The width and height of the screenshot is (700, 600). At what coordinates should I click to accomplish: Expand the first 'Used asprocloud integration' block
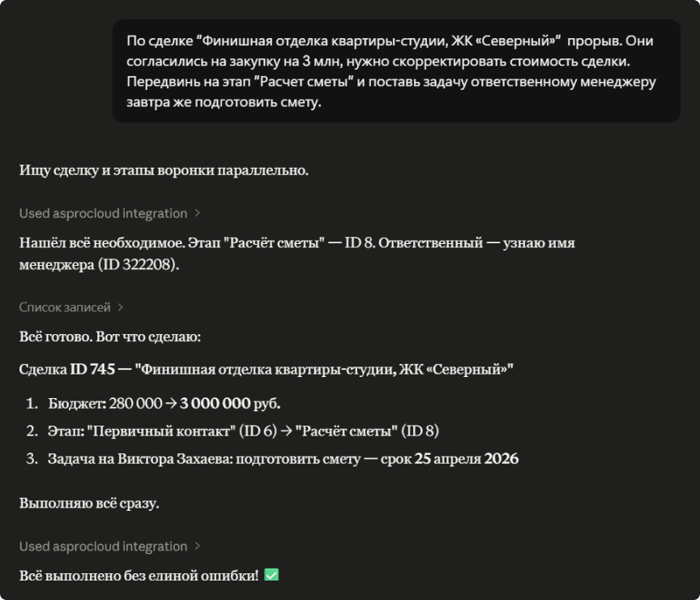[103, 213]
